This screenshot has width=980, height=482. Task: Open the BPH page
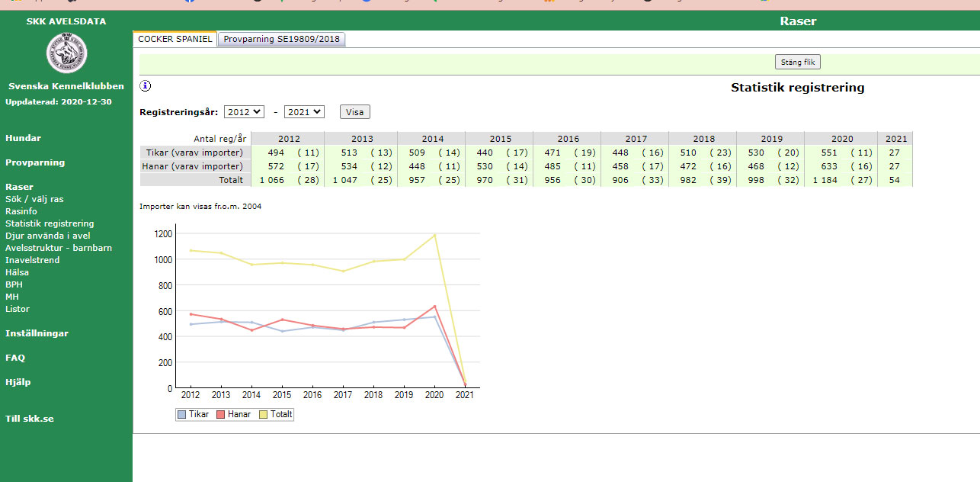pos(14,284)
